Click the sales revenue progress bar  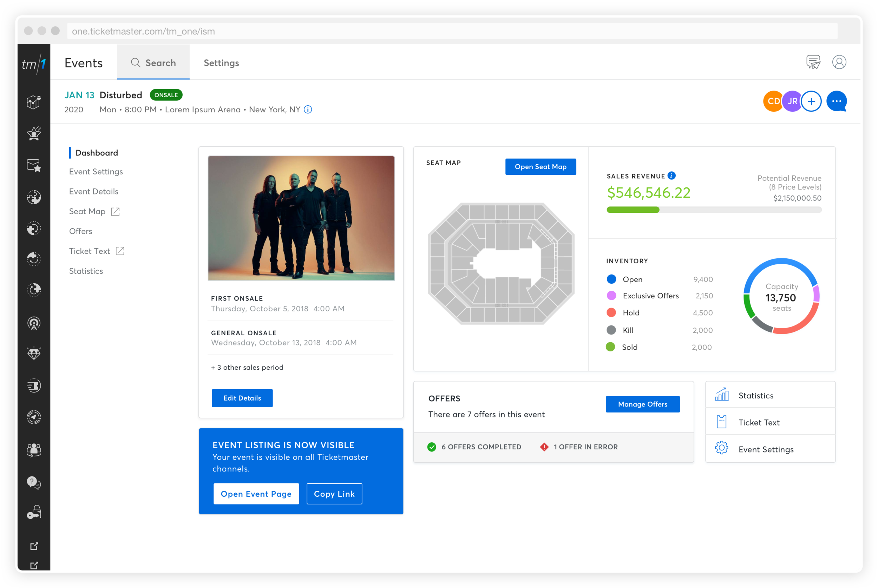point(714,210)
